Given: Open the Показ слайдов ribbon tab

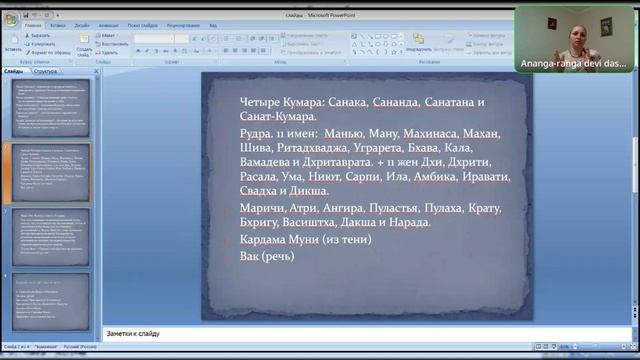Looking at the screenshot, I should pos(142,25).
